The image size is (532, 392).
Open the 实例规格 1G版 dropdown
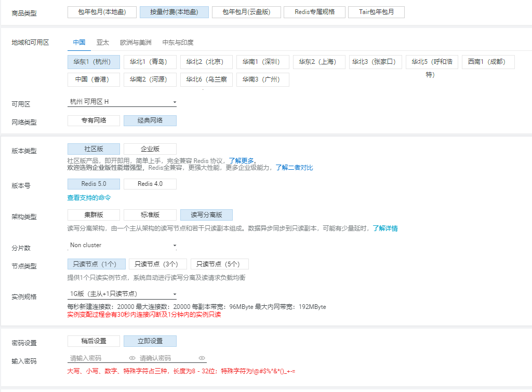click(x=123, y=294)
